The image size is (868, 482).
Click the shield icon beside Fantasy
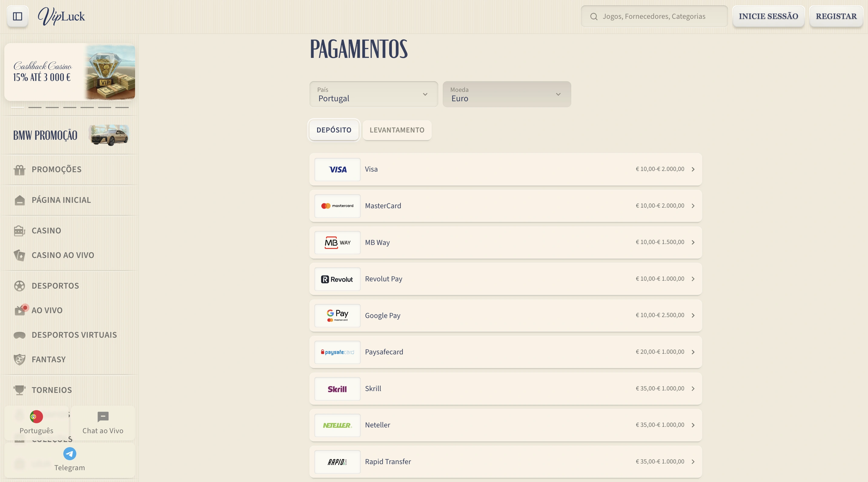(20, 360)
